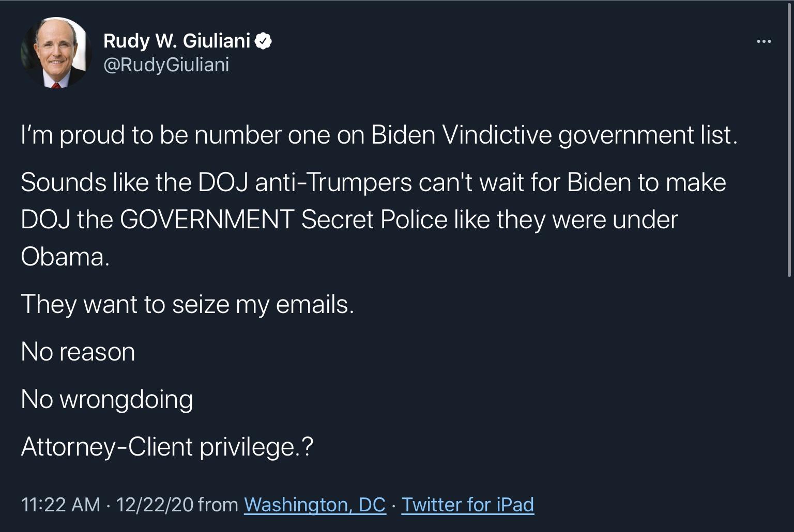The height and width of the screenshot is (532, 794).
Task: Open the @RudyGiuliani handle
Action: coord(167,65)
